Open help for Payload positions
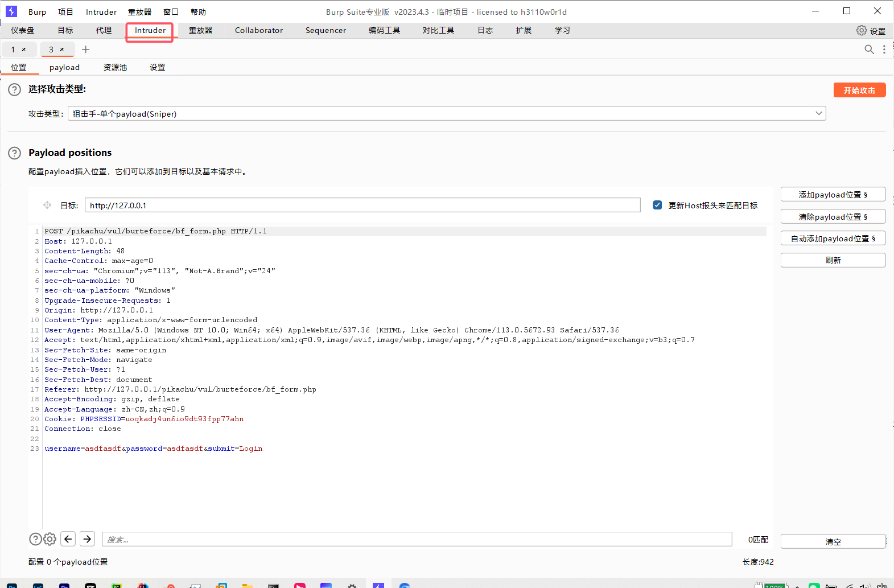The width and height of the screenshot is (894, 588). [14, 153]
